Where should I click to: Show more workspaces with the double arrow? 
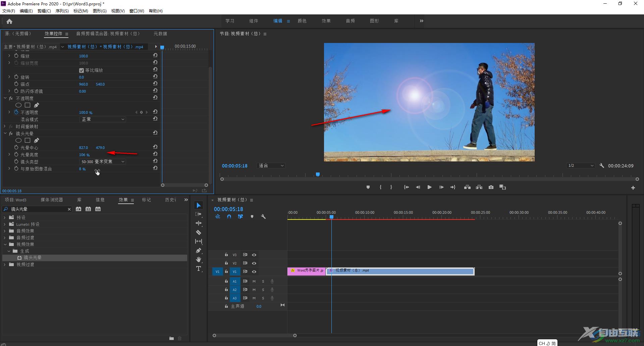tap(422, 21)
